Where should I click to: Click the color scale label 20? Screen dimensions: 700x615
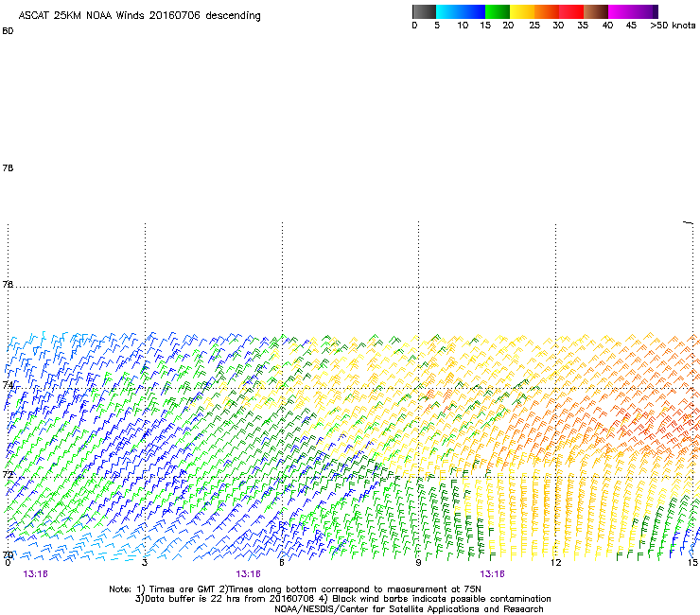click(508, 26)
